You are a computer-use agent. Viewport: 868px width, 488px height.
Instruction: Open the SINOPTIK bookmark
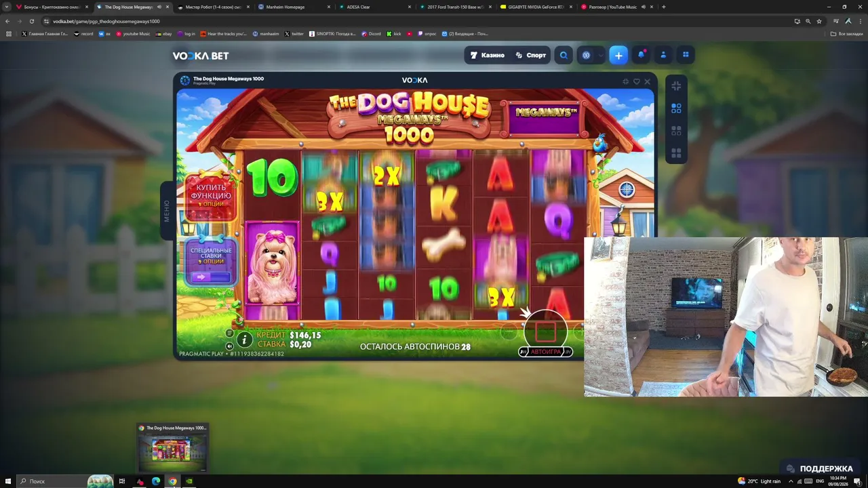point(332,33)
